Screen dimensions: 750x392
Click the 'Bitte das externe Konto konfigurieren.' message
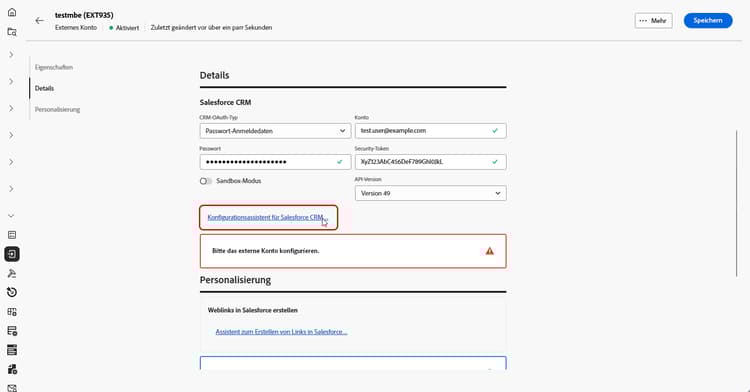point(265,251)
